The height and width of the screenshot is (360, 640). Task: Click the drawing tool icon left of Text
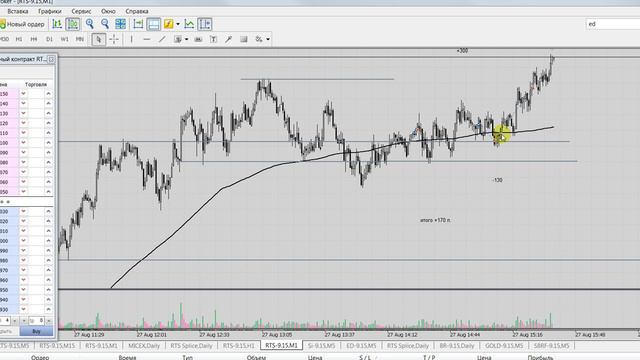[198, 39]
